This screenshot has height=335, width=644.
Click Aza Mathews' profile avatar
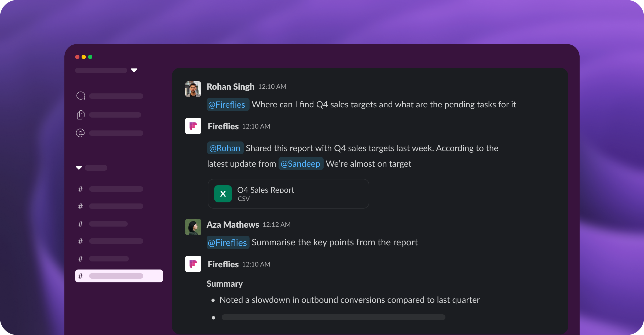(x=193, y=227)
